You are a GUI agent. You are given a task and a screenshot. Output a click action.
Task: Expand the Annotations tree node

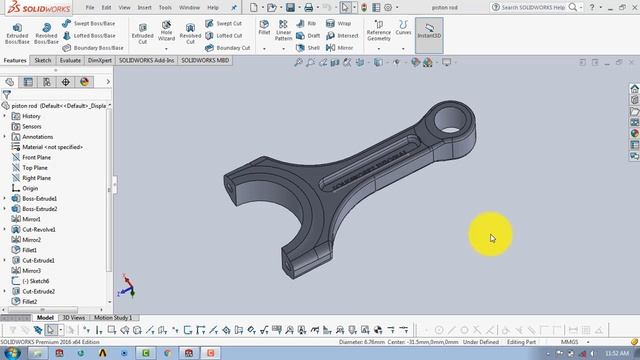click(x=5, y=137)
